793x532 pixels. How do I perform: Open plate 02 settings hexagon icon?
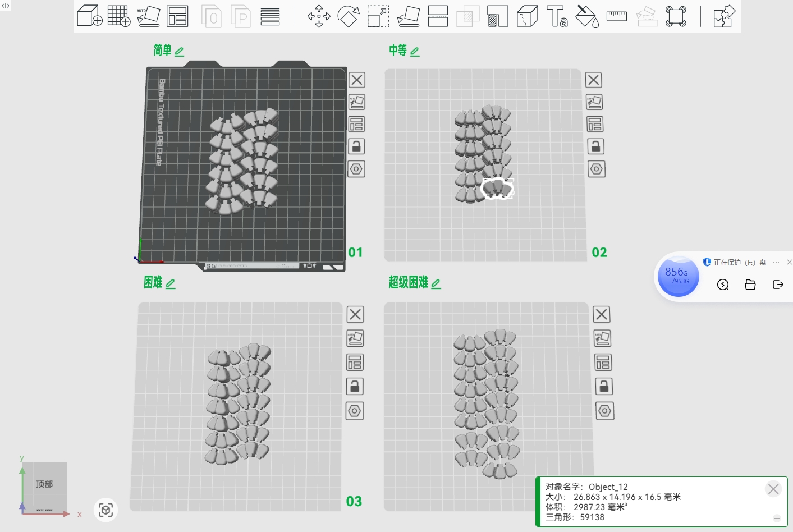(x=597, y=169)
